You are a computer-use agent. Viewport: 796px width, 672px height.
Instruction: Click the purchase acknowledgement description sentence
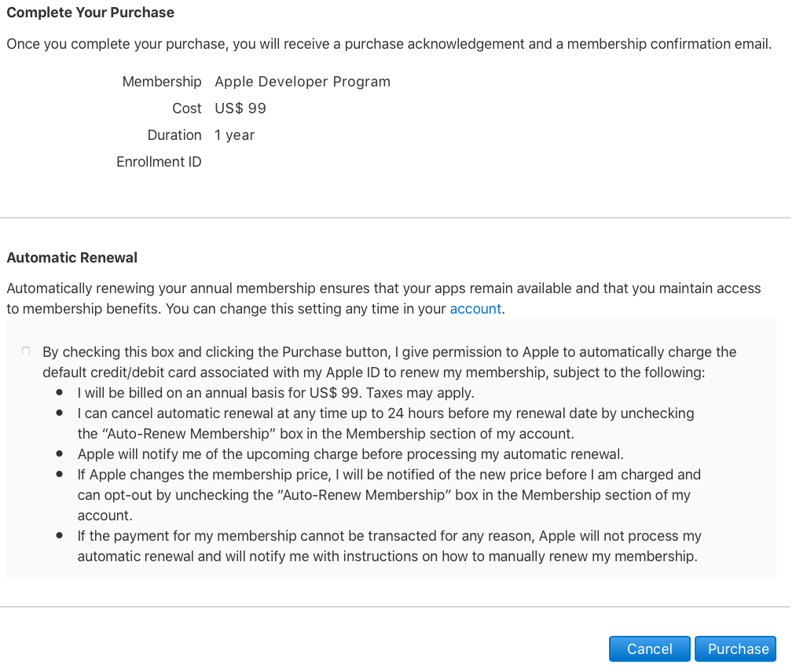click(388, 44)
